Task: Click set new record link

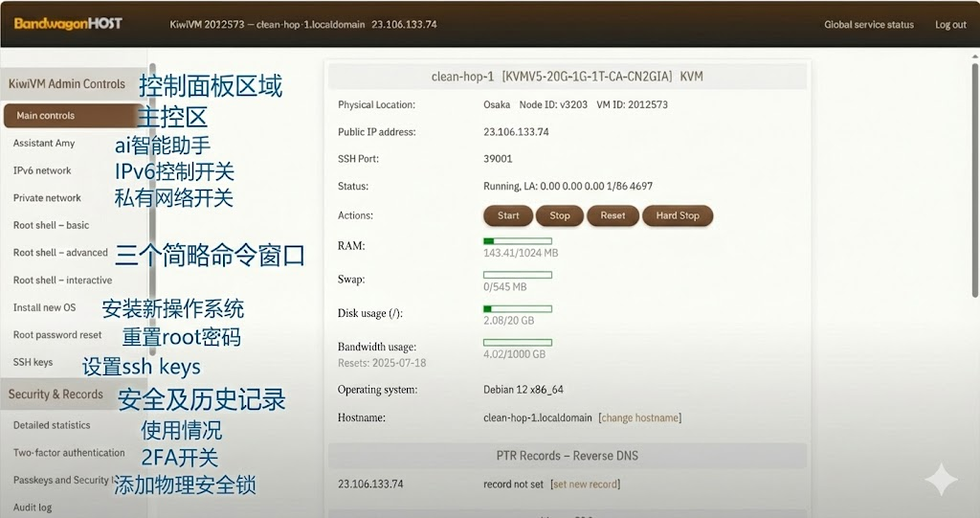Action: (x=585, y=484)
